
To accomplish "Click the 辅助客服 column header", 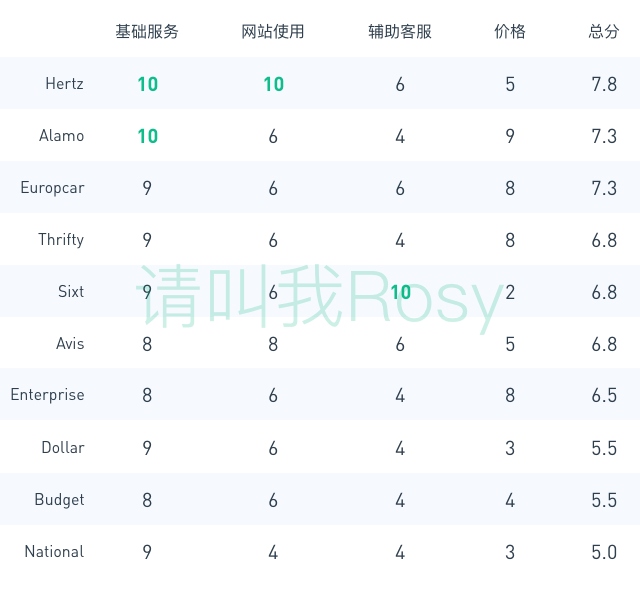I will (400, 31).
